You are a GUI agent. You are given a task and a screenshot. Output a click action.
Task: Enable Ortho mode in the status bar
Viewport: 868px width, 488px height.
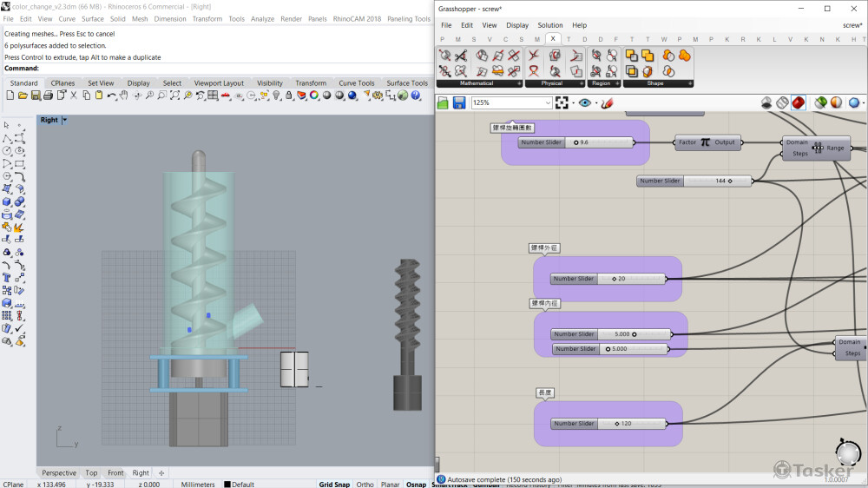(x=365, y=484)
